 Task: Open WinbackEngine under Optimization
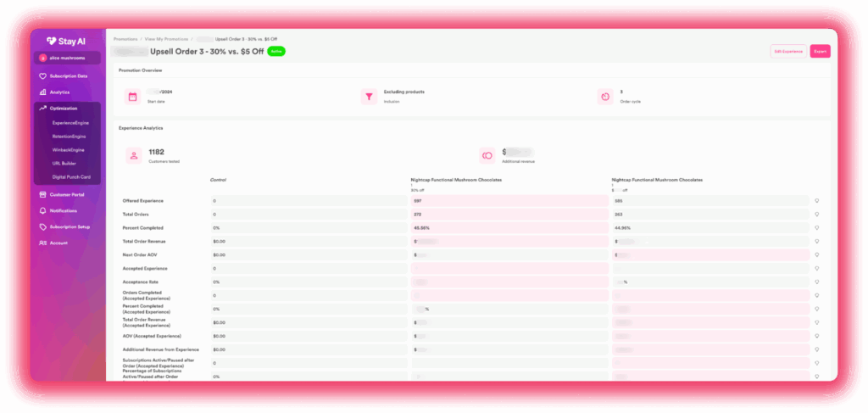tap(68, 150)
